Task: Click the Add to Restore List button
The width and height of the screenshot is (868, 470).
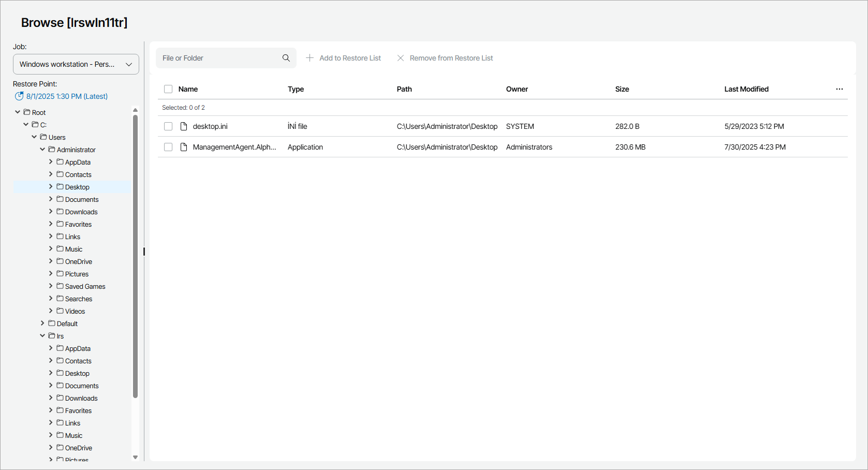Action: pos(344,58)
